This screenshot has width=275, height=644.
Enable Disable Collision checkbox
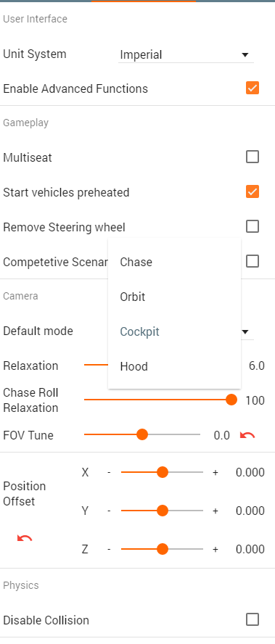point(253,619)
